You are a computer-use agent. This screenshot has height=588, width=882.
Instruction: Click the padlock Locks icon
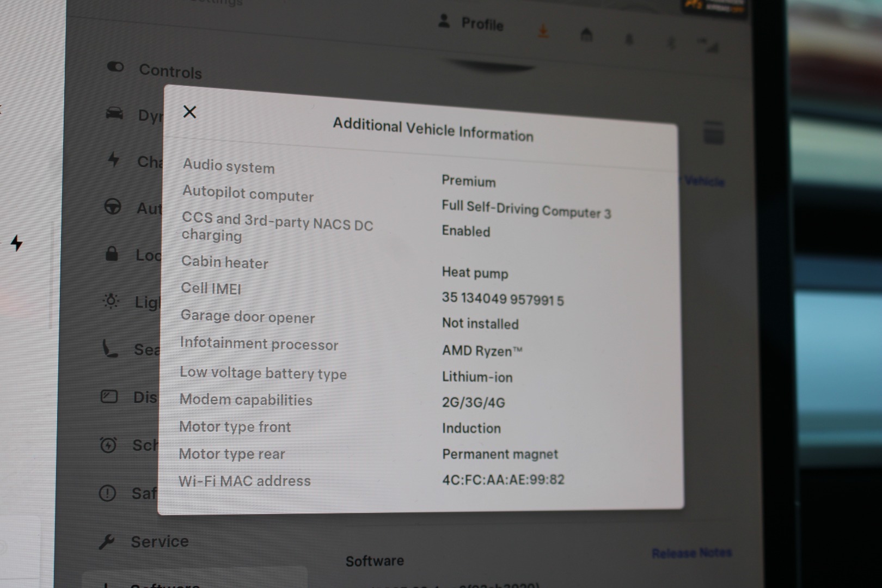(x=112, y=253)
